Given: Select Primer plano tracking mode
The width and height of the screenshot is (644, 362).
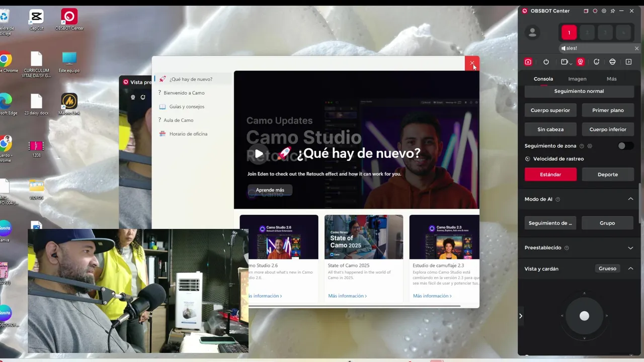Looking at the screenshot, I should 608,110.
